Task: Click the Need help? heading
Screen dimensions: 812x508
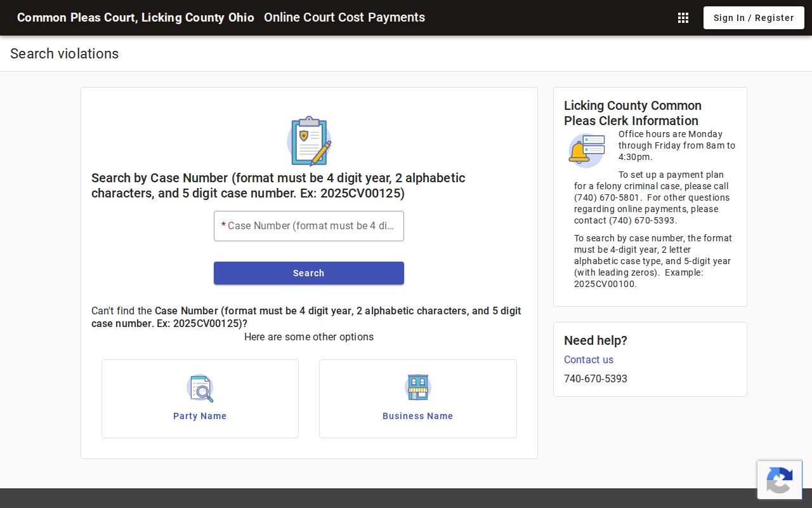Action: point(596,340)
